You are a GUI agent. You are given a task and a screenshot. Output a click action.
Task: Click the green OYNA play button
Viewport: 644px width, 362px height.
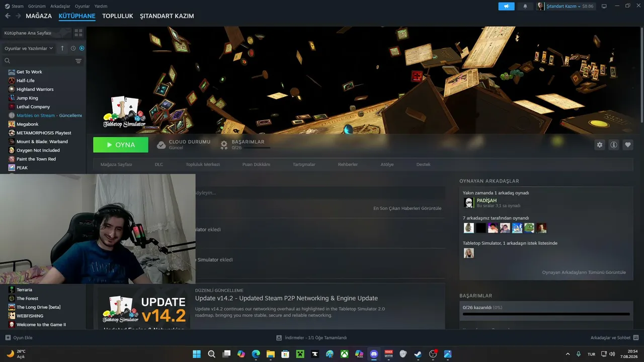coord(121,145)
